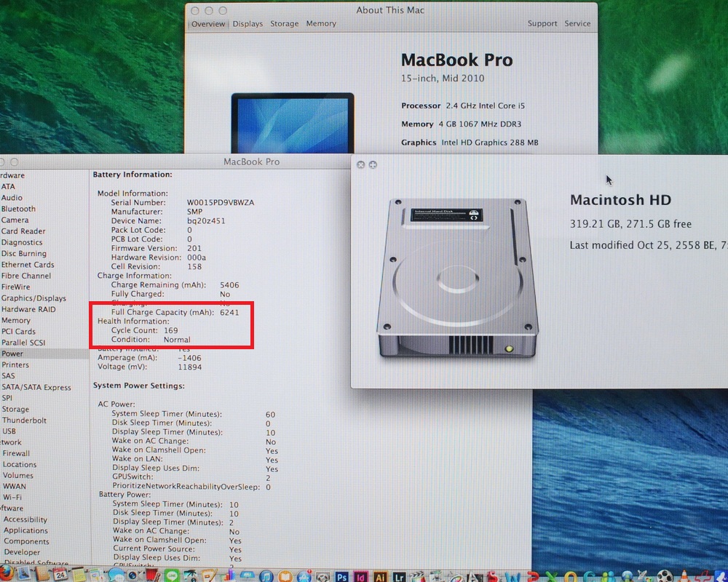The height and width of the screenshot is (582, 728).
Task: Select Accessibility in the sidebar
Action: [25, 519]
